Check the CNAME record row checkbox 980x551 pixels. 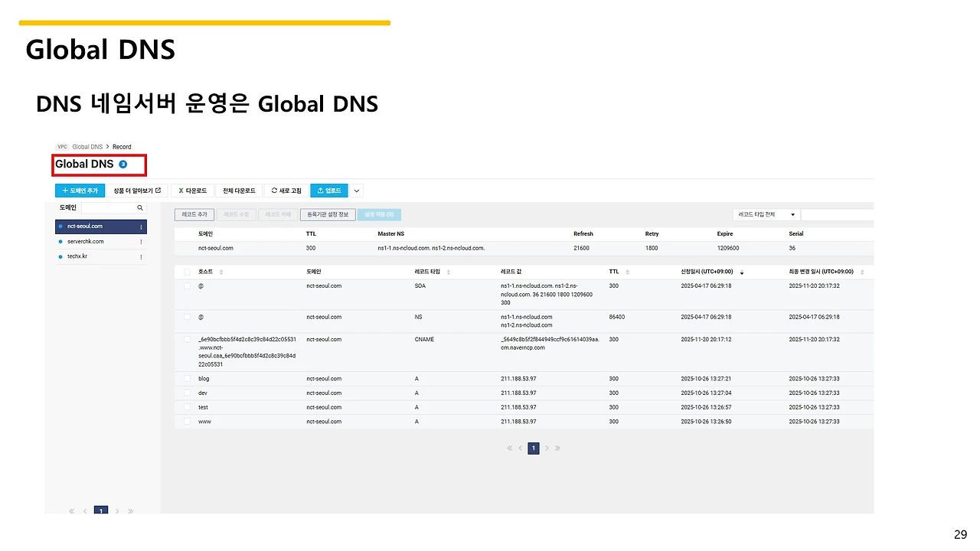(x=187, y=340)
